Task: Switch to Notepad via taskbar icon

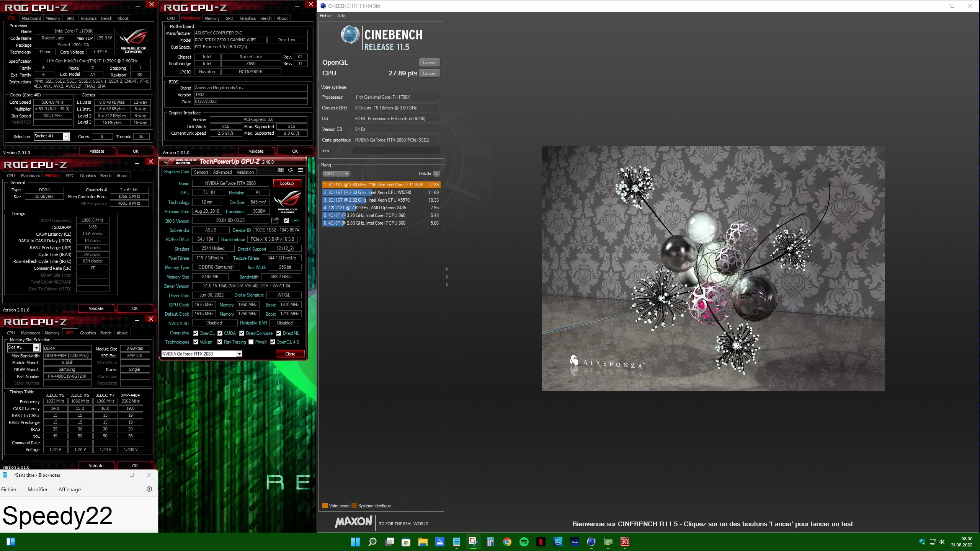Action: [x=456, y=542]
